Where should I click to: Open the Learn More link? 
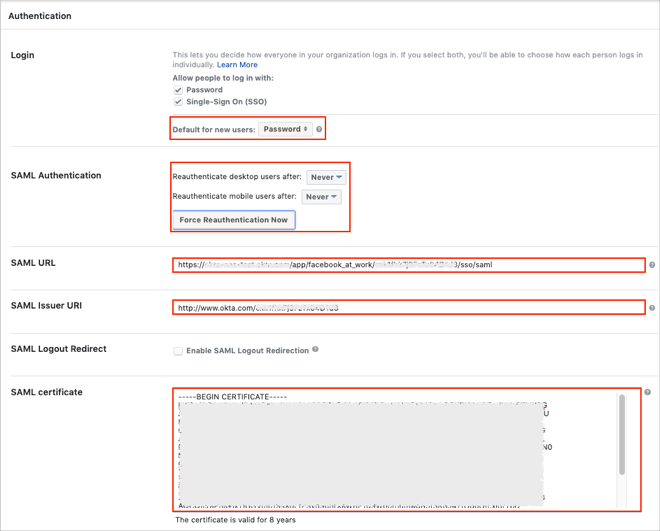[237, 65]
